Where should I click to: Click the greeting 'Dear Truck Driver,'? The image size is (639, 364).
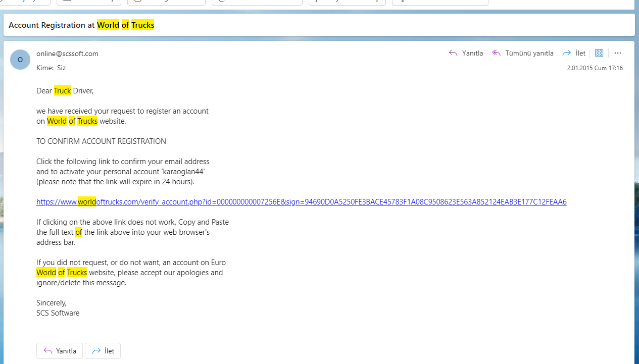pyautogui.click(x=65, y=91)
